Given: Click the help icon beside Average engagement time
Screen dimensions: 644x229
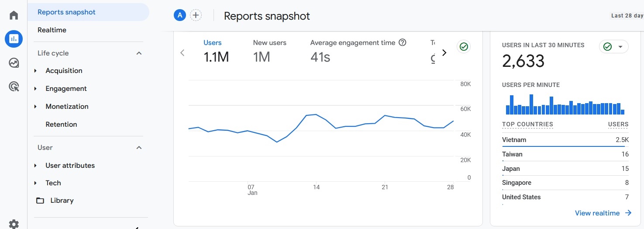Looking at the screenshot, I should (x=403, y=43).
